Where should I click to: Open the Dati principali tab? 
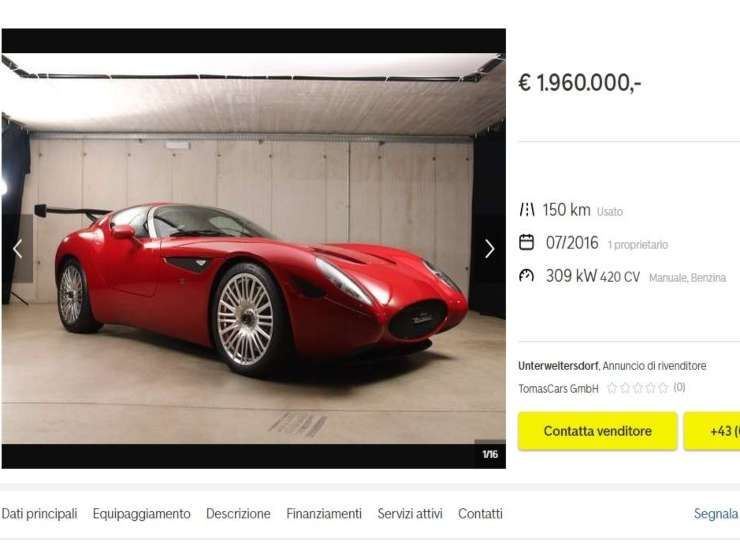pos(39,514)
